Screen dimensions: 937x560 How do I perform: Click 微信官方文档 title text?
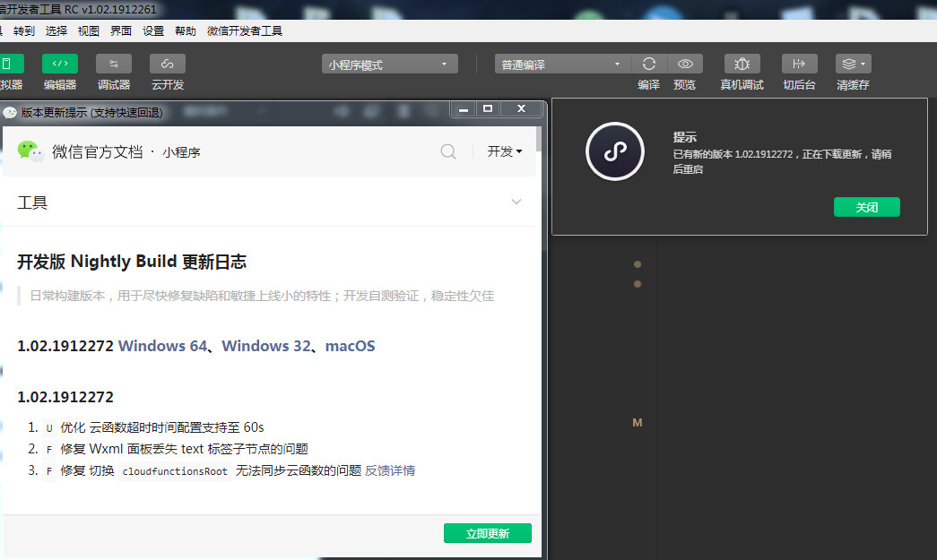98,151
